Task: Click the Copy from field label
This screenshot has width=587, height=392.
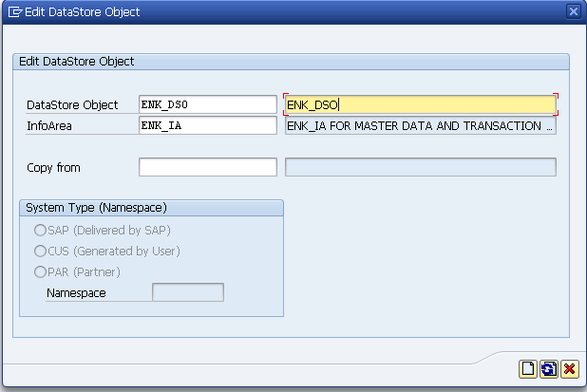Action: 53,168
